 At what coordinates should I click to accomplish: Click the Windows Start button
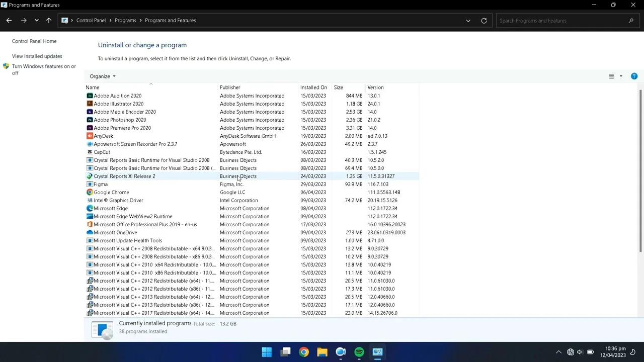point(267,352)
